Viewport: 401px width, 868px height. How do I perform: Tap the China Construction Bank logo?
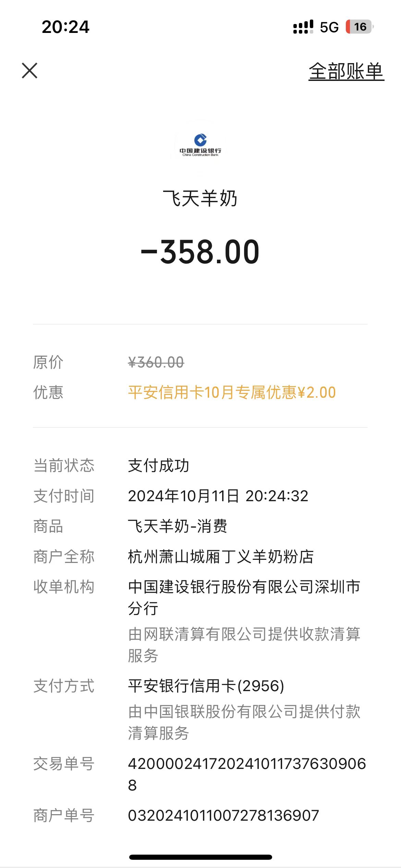point(200,144)
